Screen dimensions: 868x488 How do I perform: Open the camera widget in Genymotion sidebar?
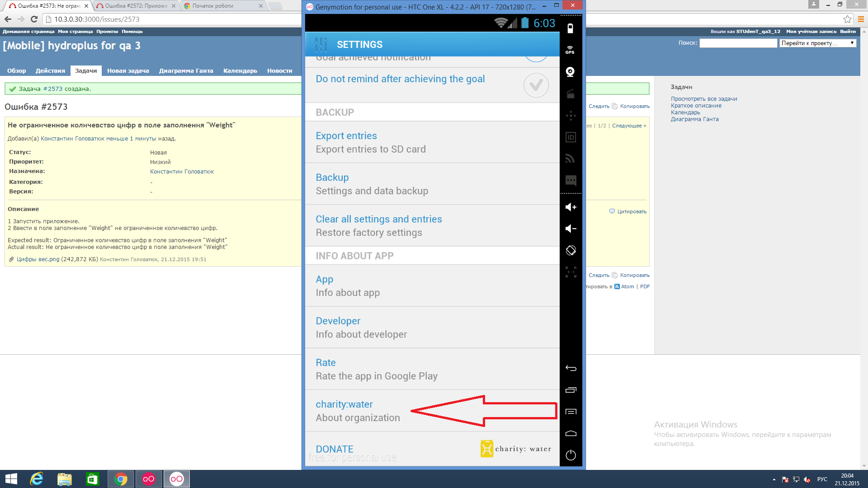point(570,72)
